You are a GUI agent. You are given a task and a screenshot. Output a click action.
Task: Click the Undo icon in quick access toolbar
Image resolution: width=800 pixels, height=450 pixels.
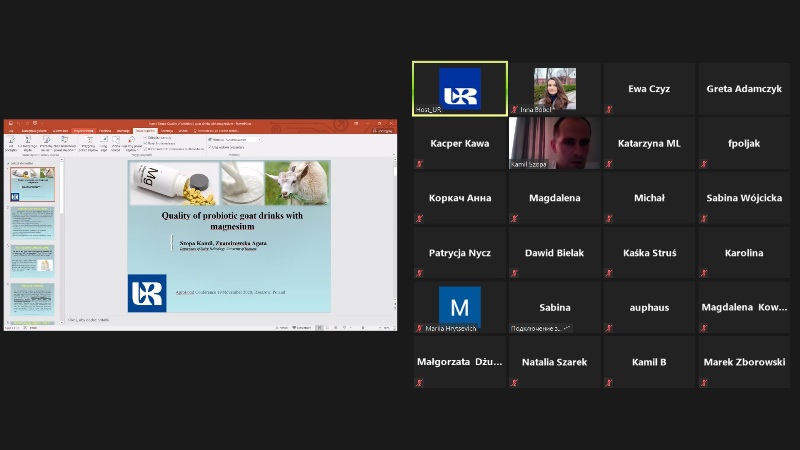click(x=18, y=123)
